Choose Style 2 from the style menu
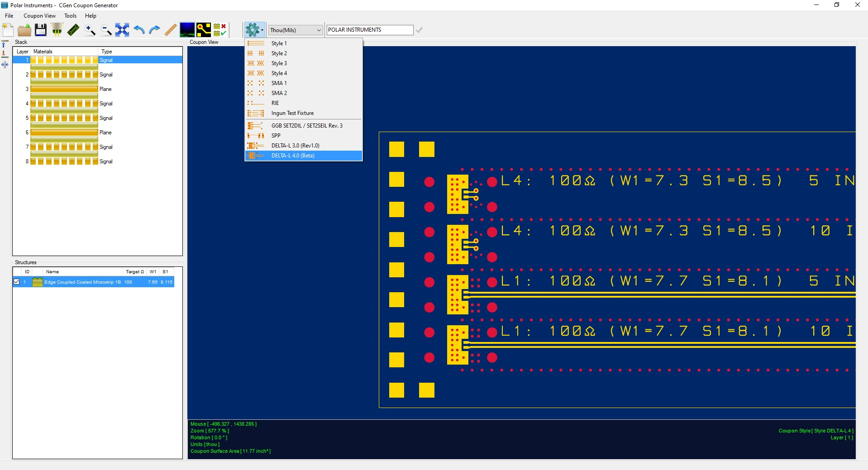The image size is (868, 470). pyautogui.click(x=304, y=53)
